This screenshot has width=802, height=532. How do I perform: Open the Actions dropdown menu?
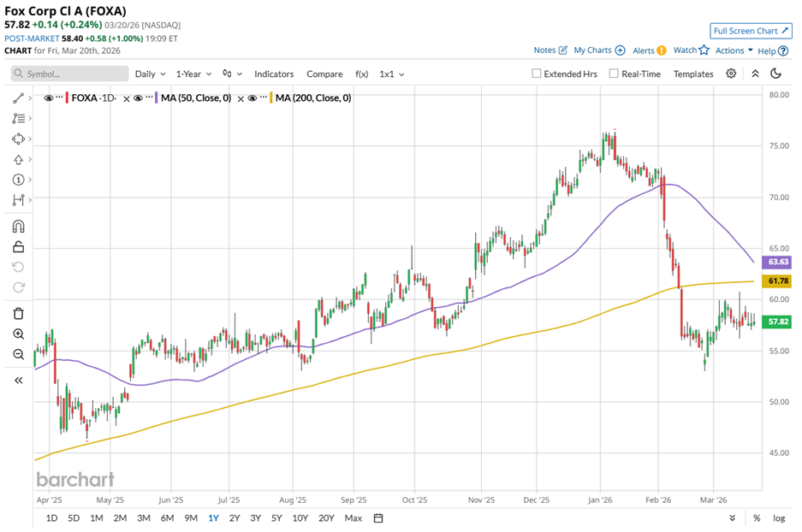tap(734, 50)
